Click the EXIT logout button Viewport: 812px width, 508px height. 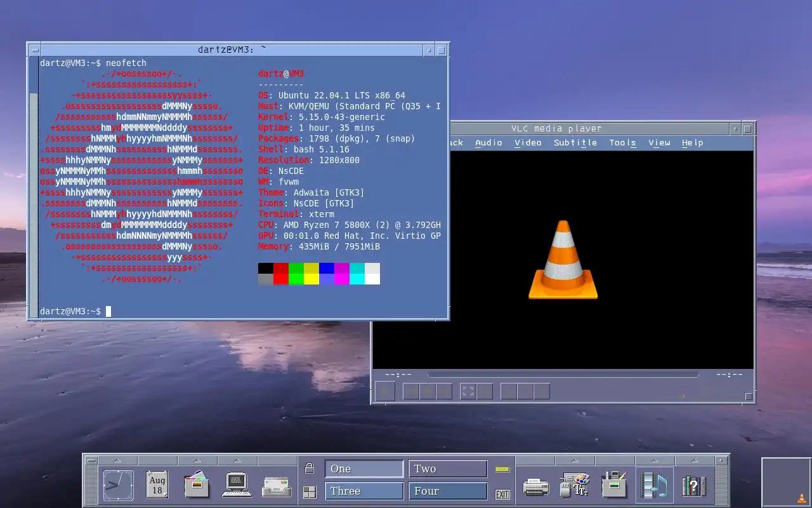point(502,494)
